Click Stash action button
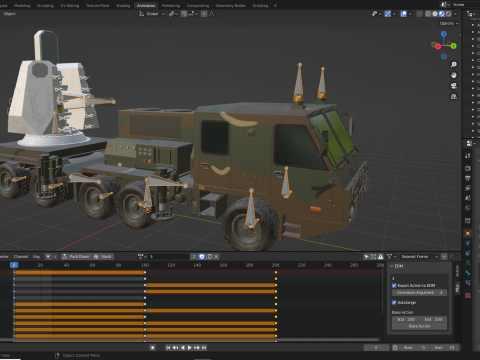This screenshot has height=360, width=480. click(102, 256)
